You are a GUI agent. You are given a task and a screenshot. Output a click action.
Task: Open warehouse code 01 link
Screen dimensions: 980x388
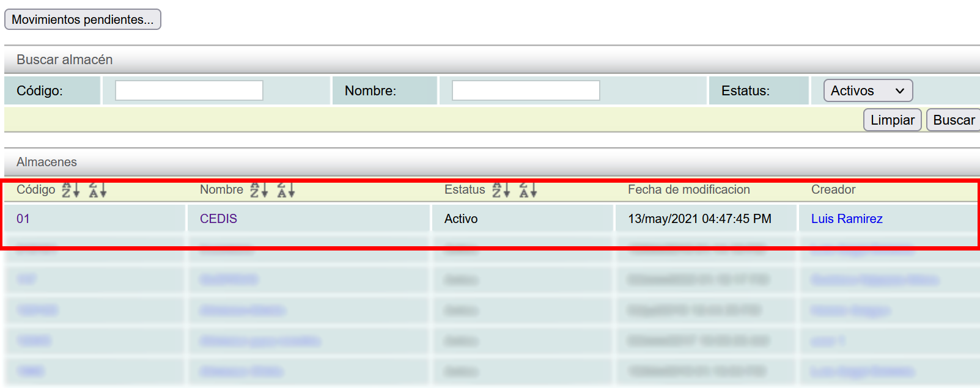(23, 219)
